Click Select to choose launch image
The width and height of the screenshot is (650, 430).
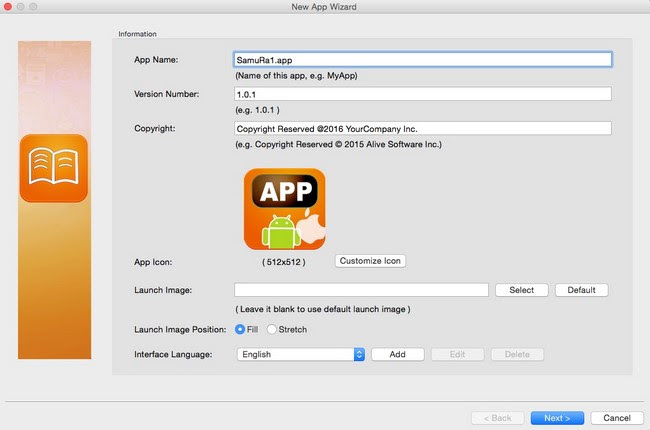pos(521,290)
